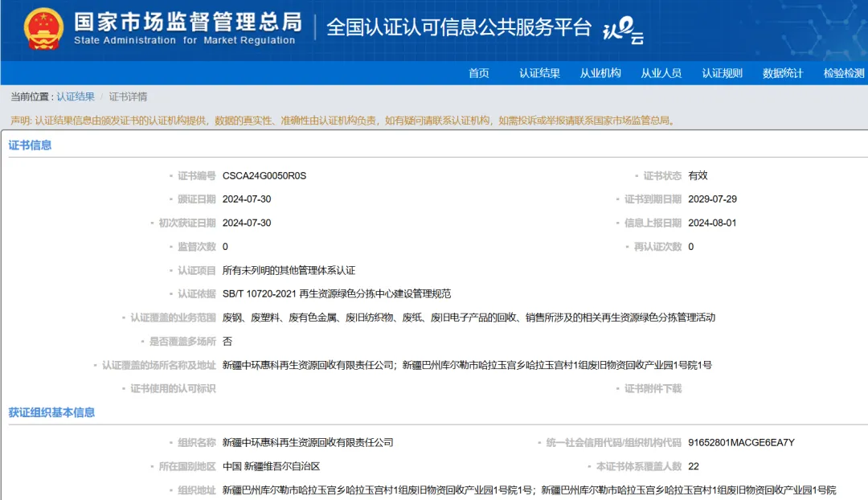Click the 所有未列明的其他管理体系认证 value
This screenshot has width=868, height=500.
289,270
